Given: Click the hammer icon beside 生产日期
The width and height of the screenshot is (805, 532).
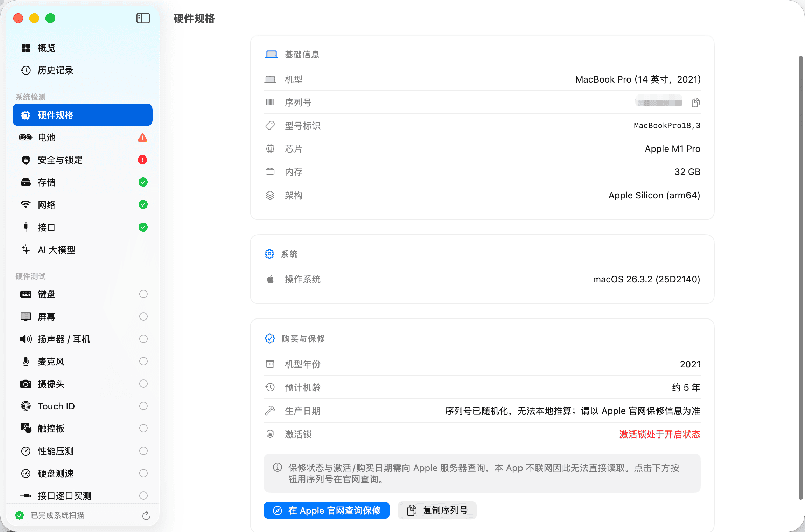Looking at the screenshot, I should point(270,411).
